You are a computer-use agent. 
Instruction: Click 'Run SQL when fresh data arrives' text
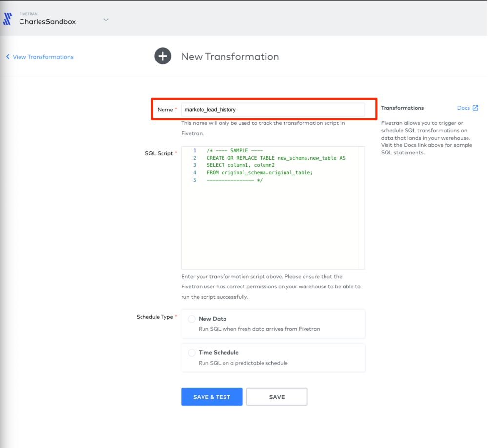(259, 329)
